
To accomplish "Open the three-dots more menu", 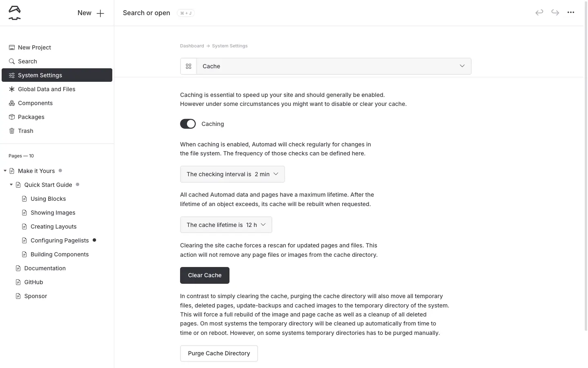I will tap(571, 12).
